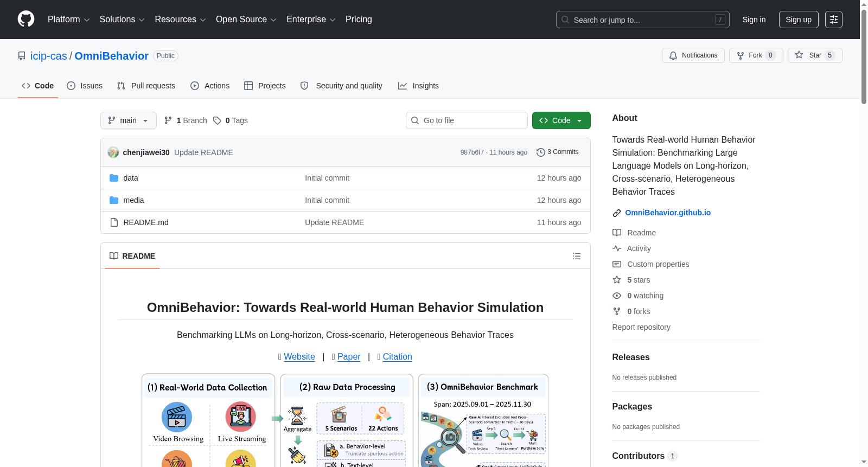The width and height of the screenshot is (868, 467).
Task: Click the Star icon
Action: click(x=799, y=55)
